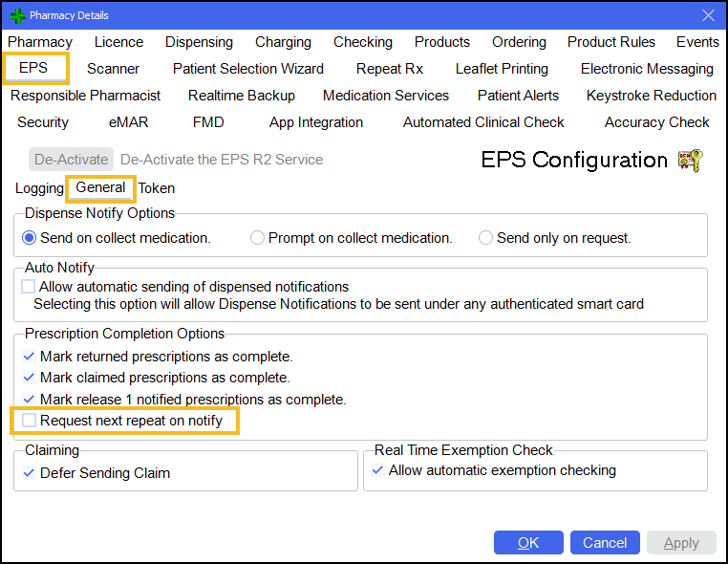Screen dimensions: 728x564
Task: Choose Send on collect medication radio button
Action: [30, 238]
